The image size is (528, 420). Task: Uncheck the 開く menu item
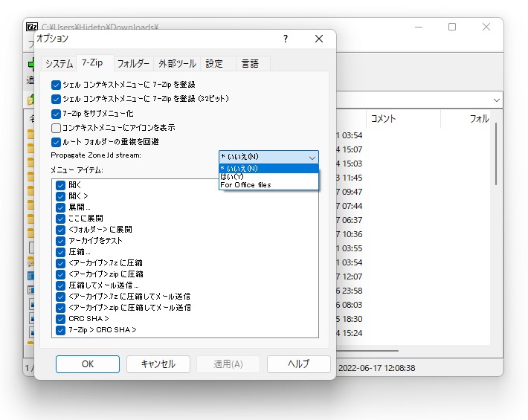[x=61, y=185]
